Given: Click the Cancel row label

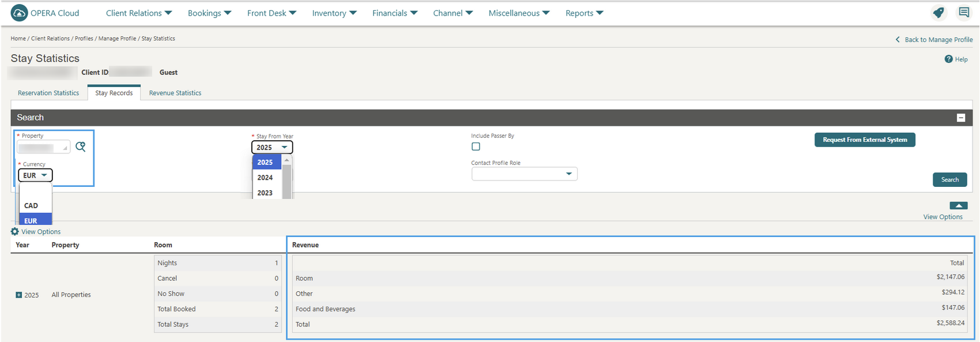Looking at the screenshot, I should click(167, 279).
